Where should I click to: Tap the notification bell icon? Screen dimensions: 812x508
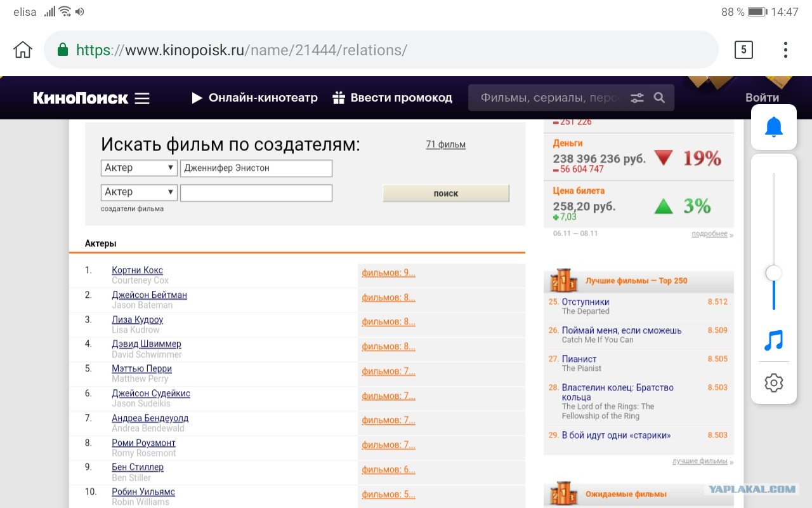click(x=774, y=127)
